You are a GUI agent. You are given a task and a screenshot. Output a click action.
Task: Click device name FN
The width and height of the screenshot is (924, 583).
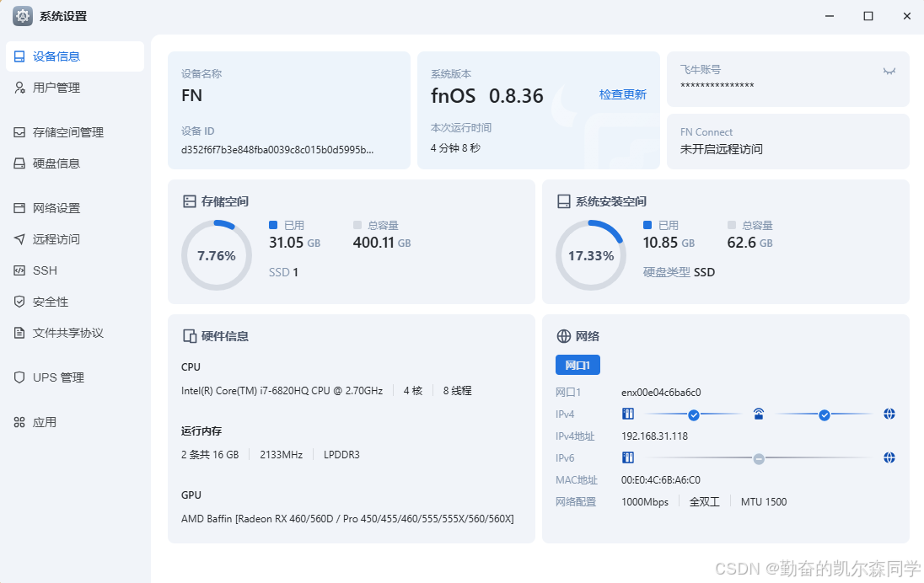[191, 95]
